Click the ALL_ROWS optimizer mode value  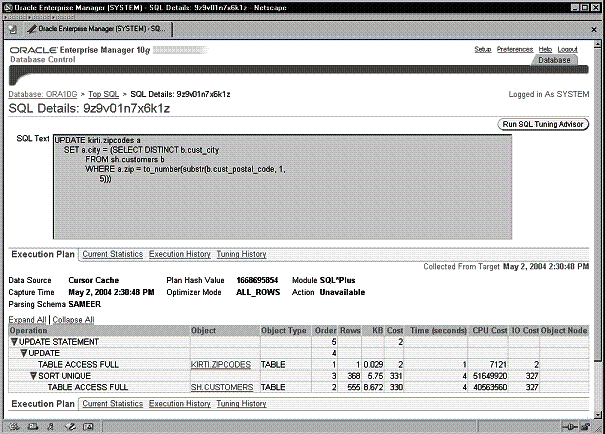(x=258, y=292)
